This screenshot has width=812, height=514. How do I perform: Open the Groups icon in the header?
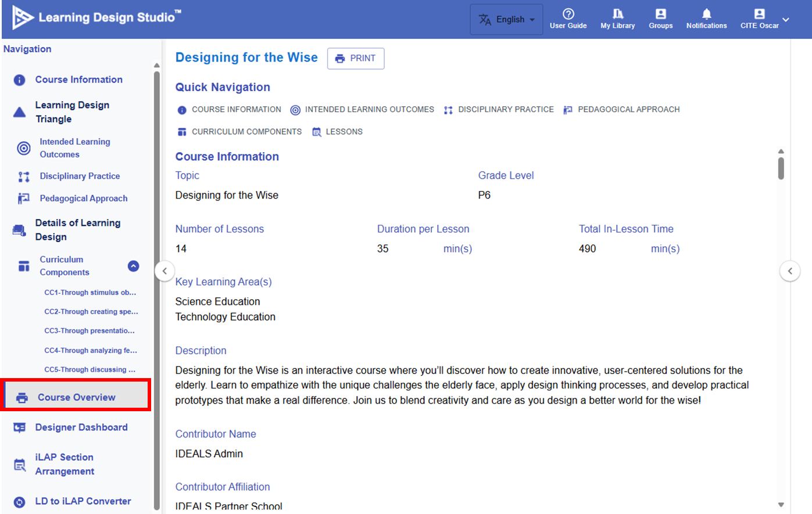(x=660, y=14)
